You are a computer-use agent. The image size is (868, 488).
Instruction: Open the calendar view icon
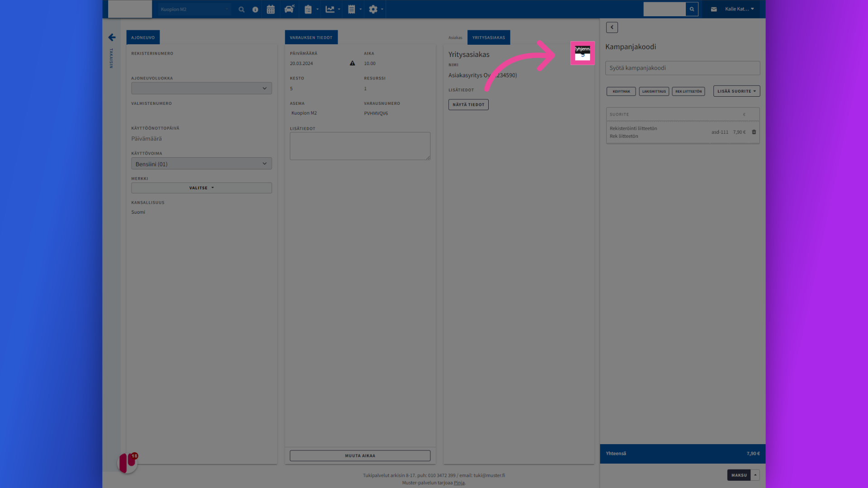271,9
